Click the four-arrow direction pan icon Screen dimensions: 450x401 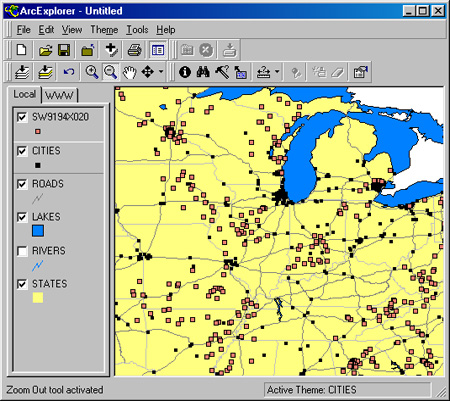(148, 72)
